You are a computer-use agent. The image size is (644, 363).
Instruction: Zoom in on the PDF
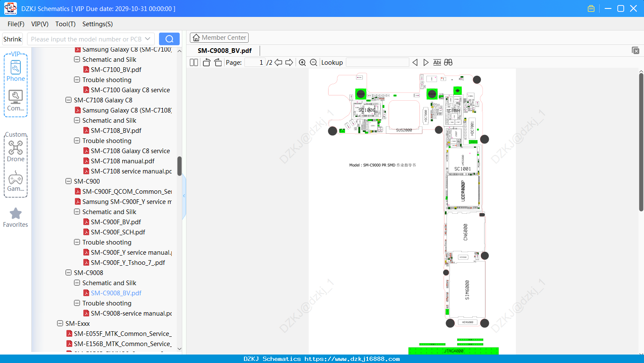(302, 63)
